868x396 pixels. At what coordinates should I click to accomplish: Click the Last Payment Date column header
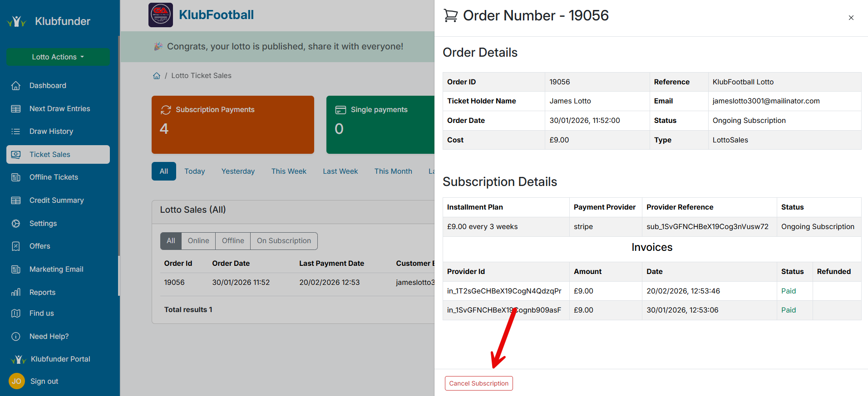tap(331, 264)
